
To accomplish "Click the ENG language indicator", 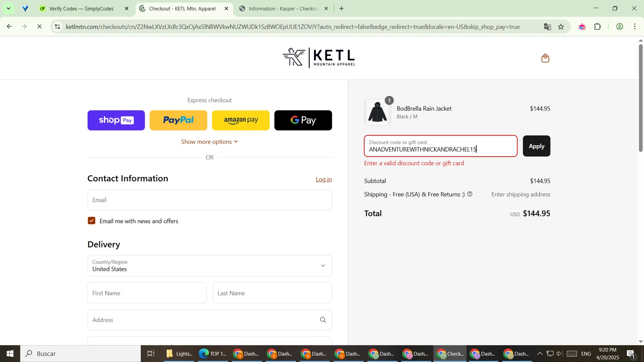I will [586, 354].
